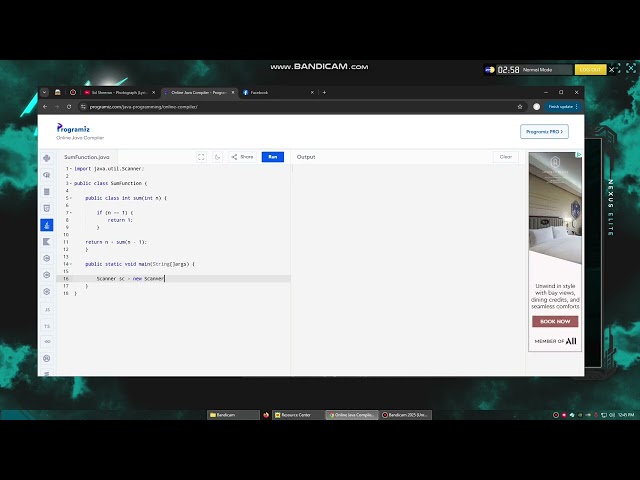Click the Normal Mode label in overlay
The image size is (640, 480).
click(537, 70)
